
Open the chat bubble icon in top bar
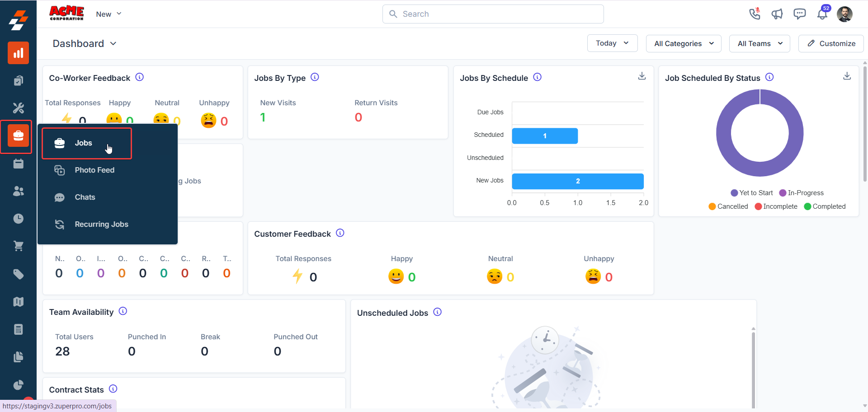click(800, 14)
